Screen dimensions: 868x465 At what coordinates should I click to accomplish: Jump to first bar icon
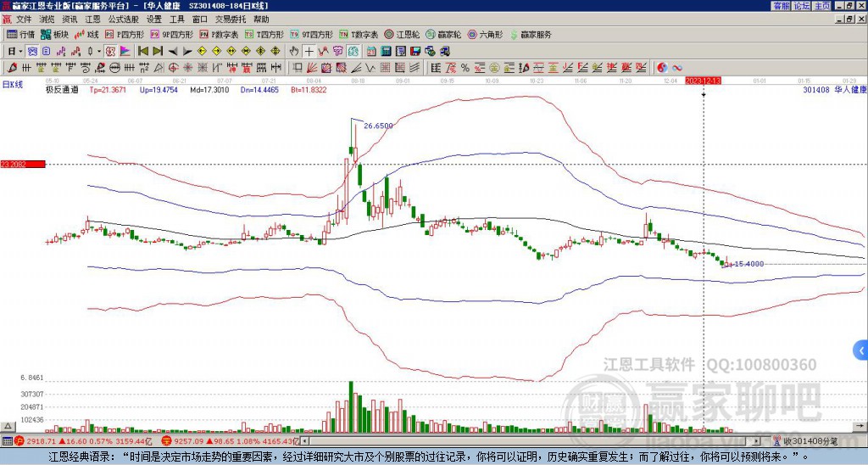pos(142,51)
